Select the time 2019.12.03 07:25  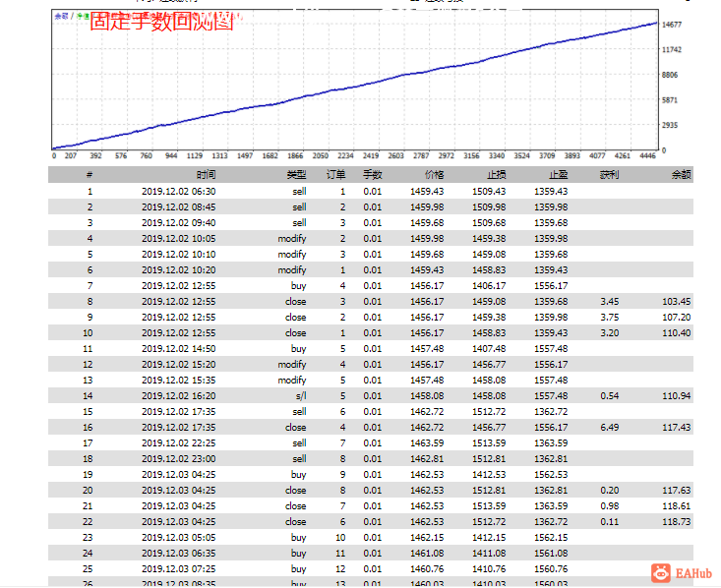[178, 568]
